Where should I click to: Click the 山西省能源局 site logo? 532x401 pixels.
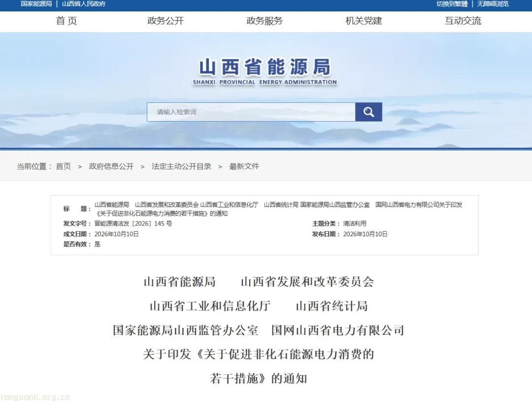point(265,71)
